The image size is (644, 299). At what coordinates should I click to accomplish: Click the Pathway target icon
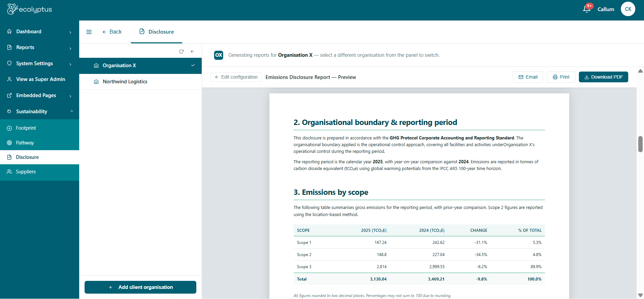point(9,143)
